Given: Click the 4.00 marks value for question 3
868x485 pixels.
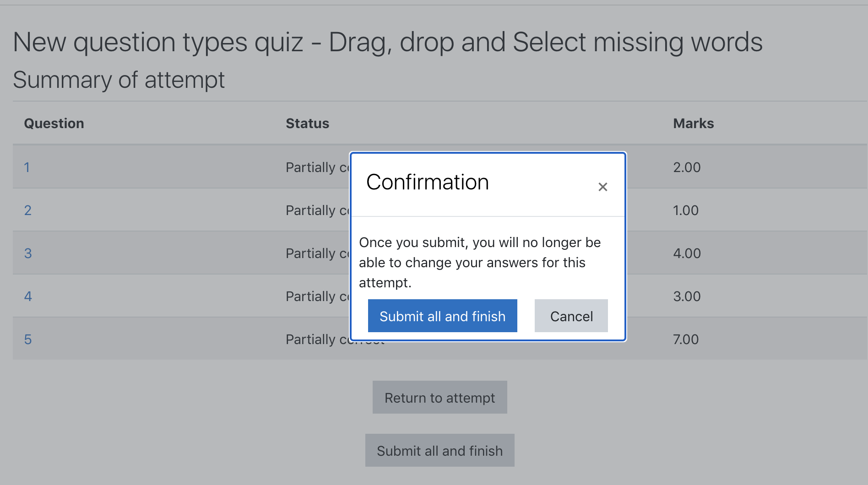Looking at the screenshot, I should [687, 253].
